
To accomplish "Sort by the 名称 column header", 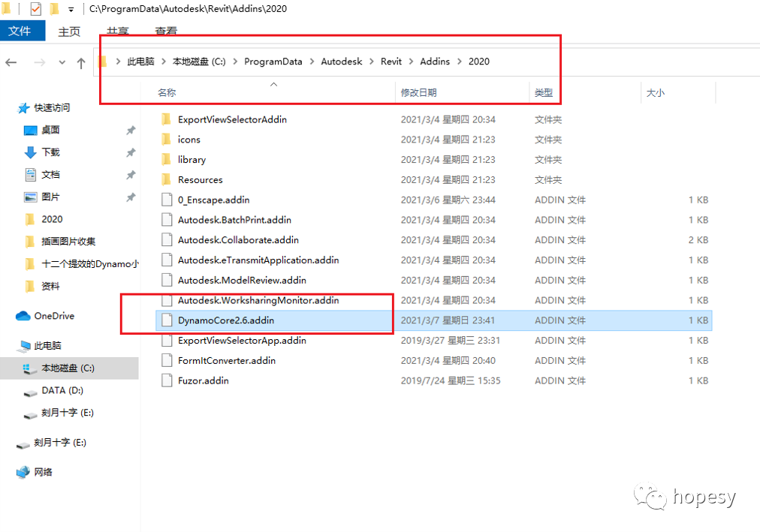I will (x=167, y=92).
